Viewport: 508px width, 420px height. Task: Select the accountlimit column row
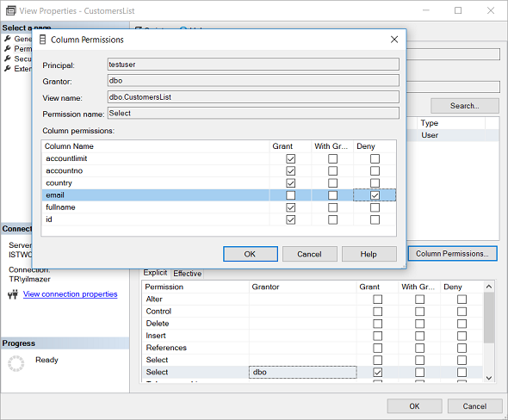point(219,158)
